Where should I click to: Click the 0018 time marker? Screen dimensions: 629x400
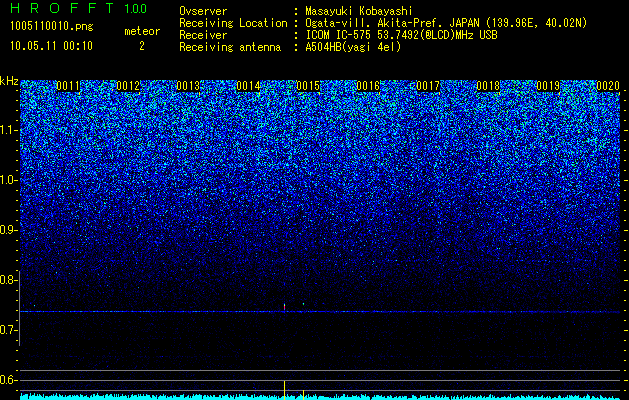pyautogui.click(x=488, y=86)
